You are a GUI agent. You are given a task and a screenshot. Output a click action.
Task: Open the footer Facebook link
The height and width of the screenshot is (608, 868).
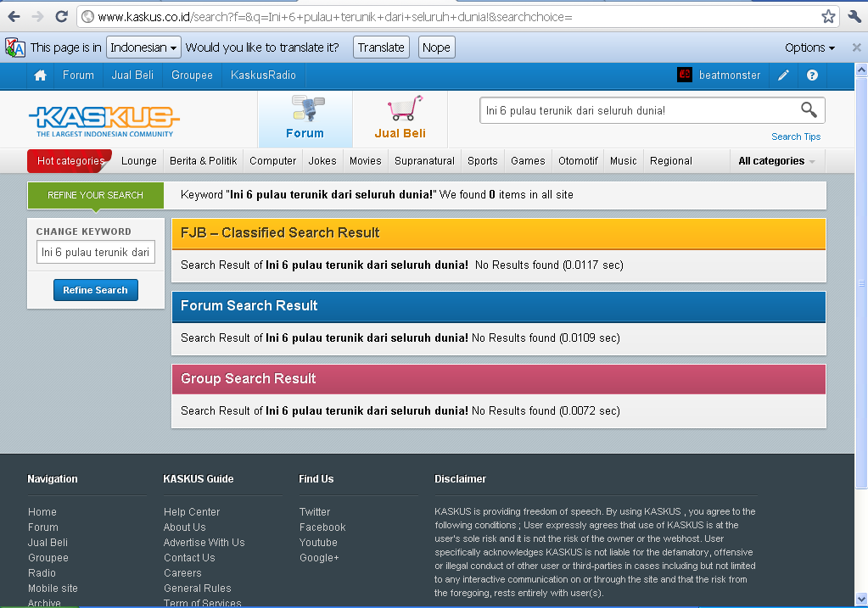[x=322, y=527]
